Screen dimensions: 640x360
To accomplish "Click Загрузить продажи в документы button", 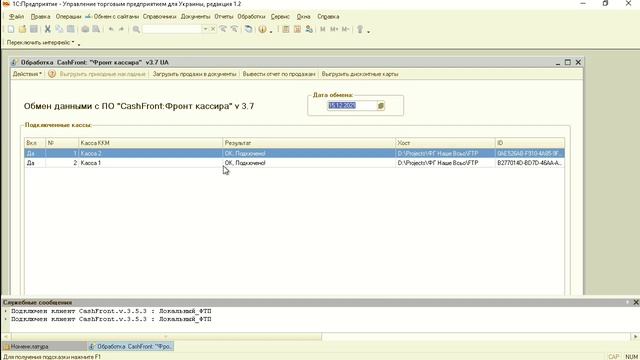I will point(194,74).
